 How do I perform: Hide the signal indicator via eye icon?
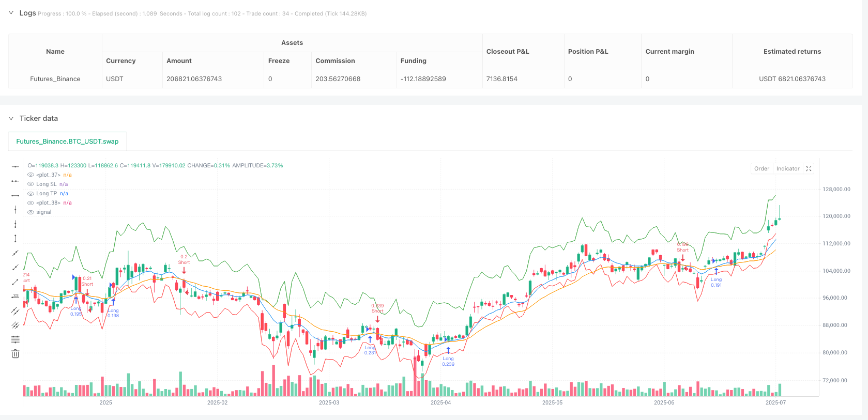click(31, 212)
